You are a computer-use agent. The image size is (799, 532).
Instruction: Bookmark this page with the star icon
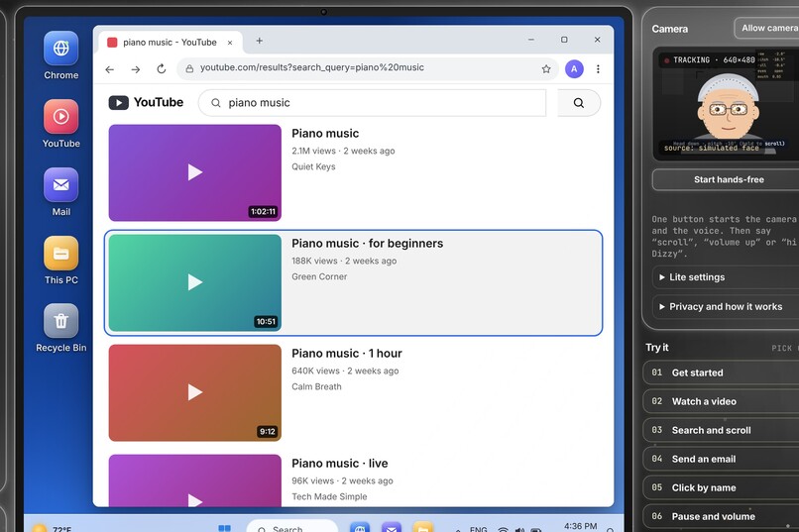click(546, 68)
